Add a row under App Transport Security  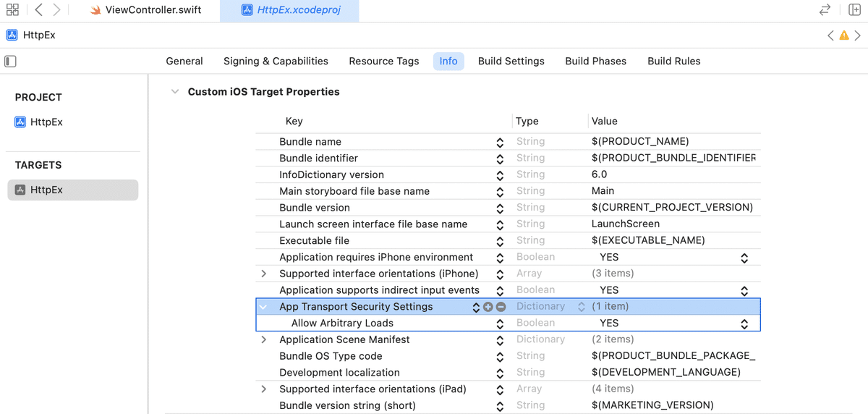(x=488, y=307)
